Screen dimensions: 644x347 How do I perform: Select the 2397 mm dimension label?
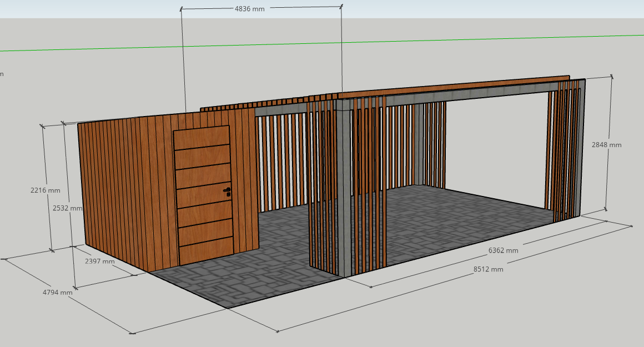pos(100,261)
